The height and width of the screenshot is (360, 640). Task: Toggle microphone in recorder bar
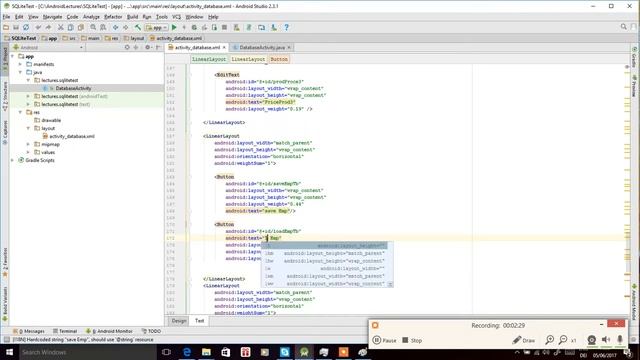coord(620,340)
